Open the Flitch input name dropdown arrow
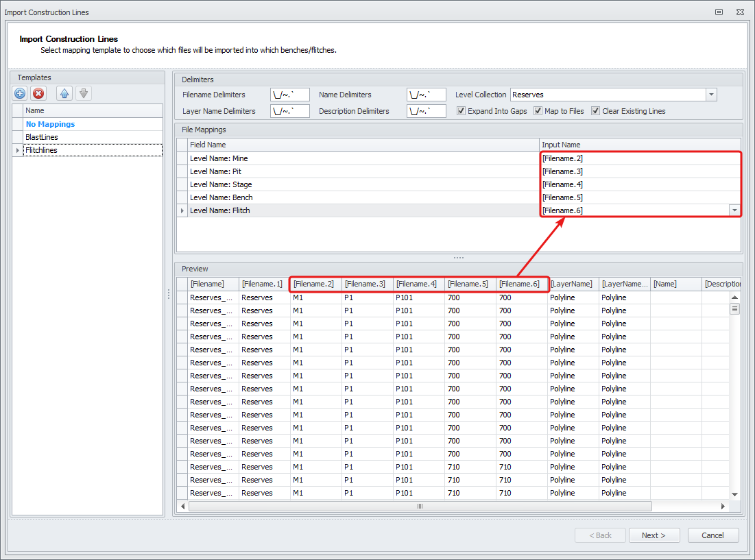 click(x=734, y=210)
